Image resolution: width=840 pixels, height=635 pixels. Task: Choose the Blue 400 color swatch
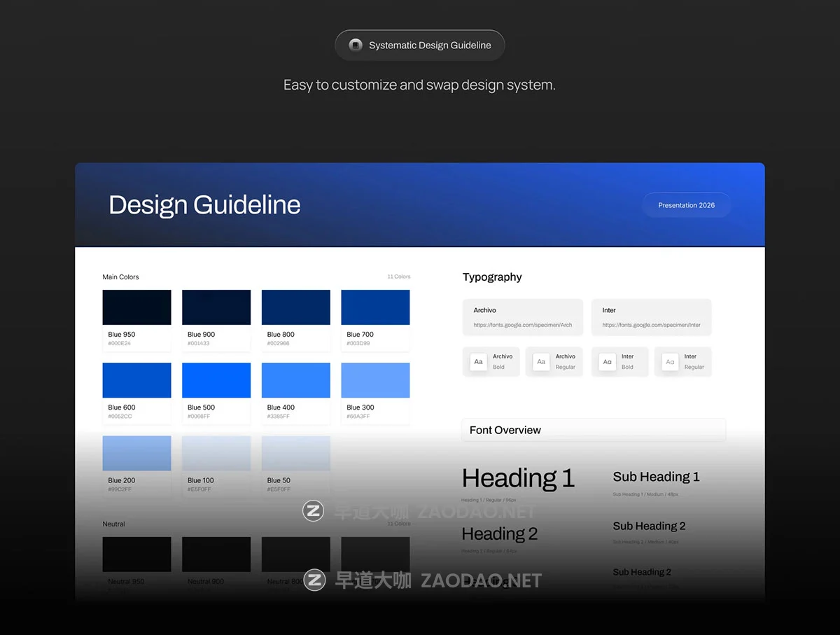click(295, 381)
